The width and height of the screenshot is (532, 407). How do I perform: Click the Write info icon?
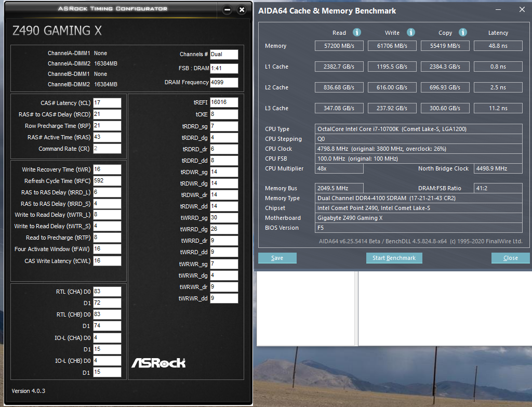[x=410, y=32]
